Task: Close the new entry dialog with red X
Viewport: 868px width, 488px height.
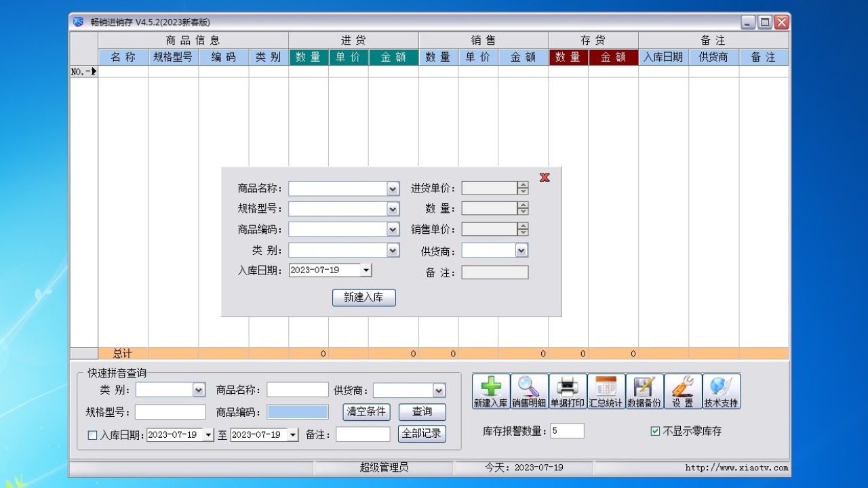Action: [x=545, y=178]
